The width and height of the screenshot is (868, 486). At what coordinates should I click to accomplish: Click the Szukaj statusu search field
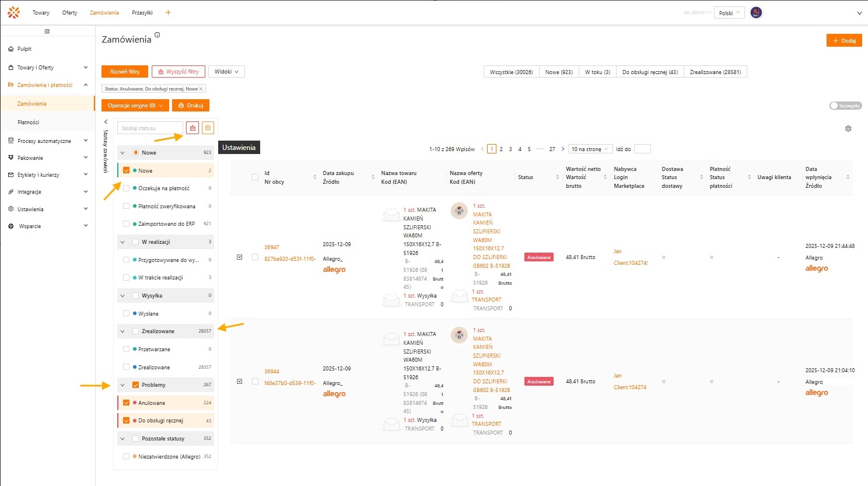tap(150, 128)
